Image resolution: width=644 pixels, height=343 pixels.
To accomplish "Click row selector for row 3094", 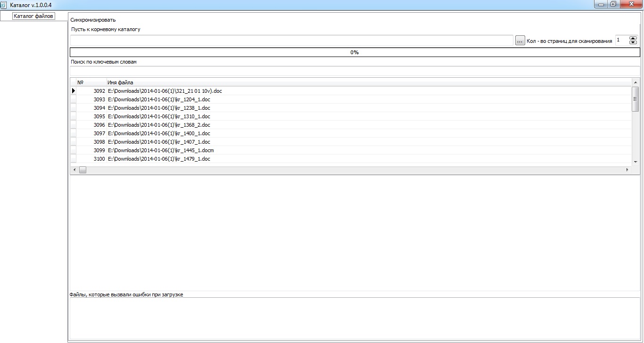I will (73, 108).
